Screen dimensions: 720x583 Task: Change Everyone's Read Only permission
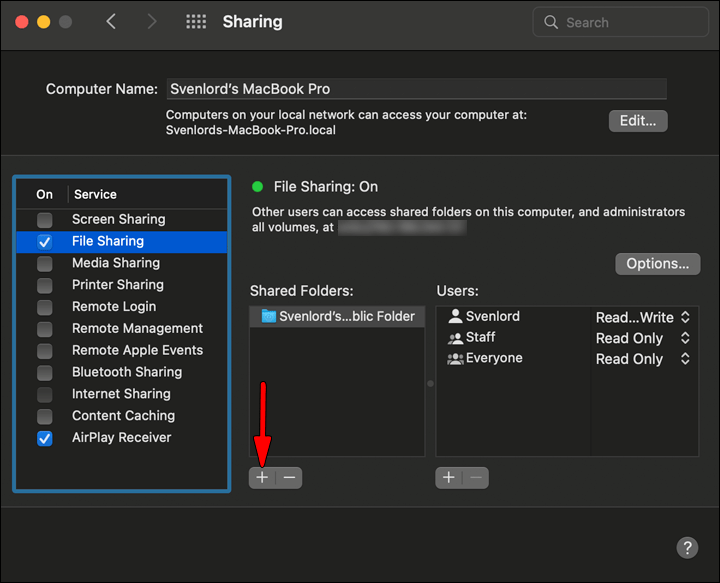pyautogui.click(x=643, y=359)
